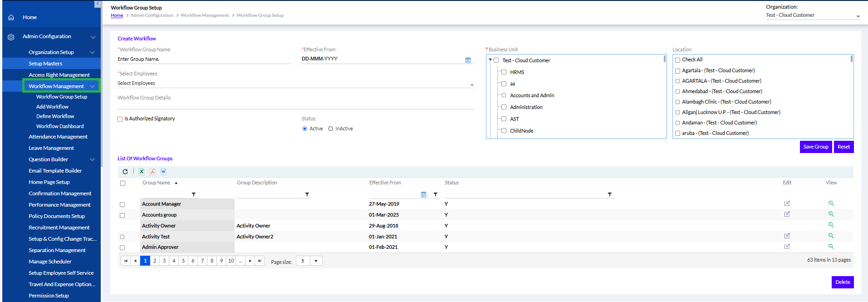Image resolution: width=868 pixels, height=302 pixels.
Task: Sort by the Group Name column
Action: (x=156, y=183)
